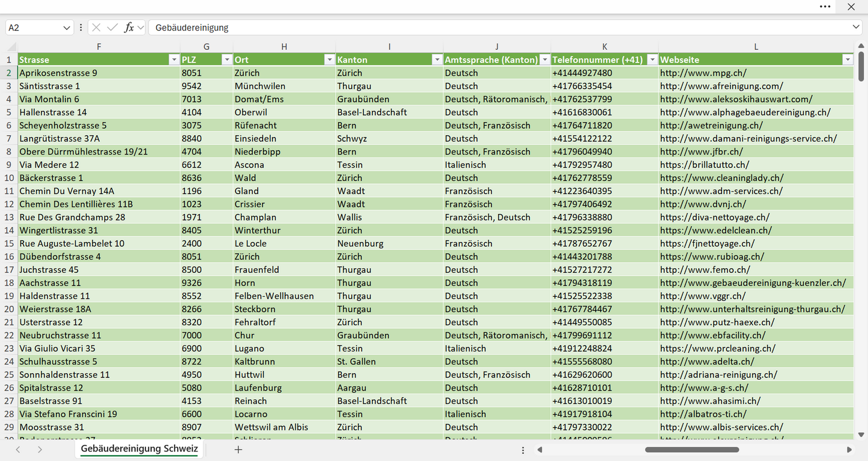Image resolution: width=868 pixels, height=461 pixels.
Task: Open the Ort column filter dropdown
Action: click(x=329, y=60)
